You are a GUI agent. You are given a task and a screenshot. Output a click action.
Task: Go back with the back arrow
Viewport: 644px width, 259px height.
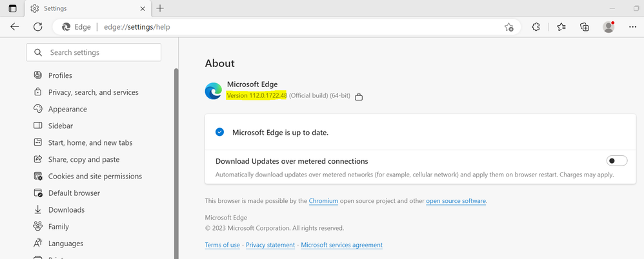click(x=15, y=27)
